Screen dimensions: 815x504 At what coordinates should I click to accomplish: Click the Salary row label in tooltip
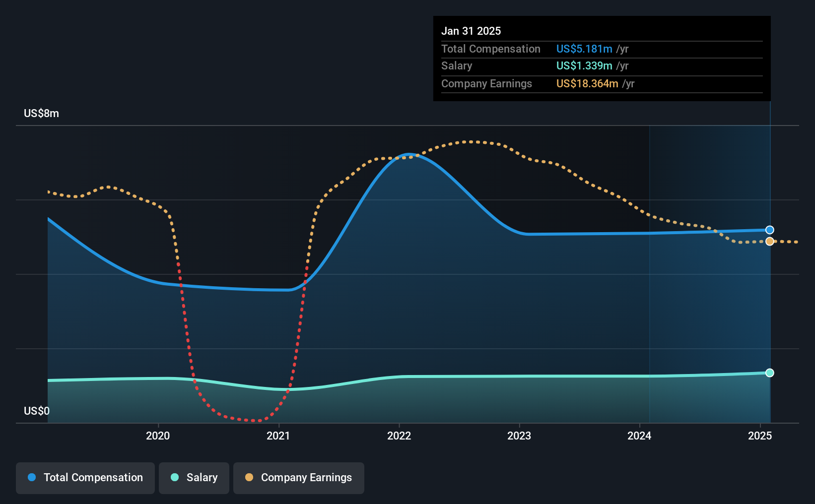pos(457,65)
